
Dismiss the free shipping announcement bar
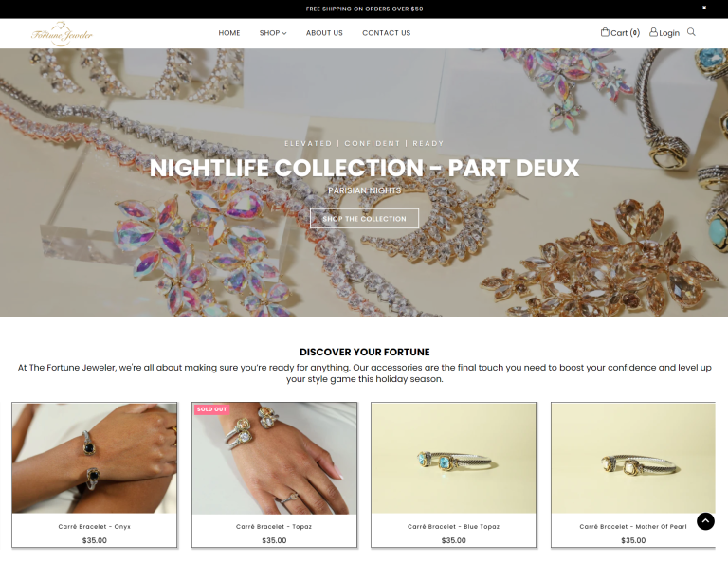click(704, 8)
